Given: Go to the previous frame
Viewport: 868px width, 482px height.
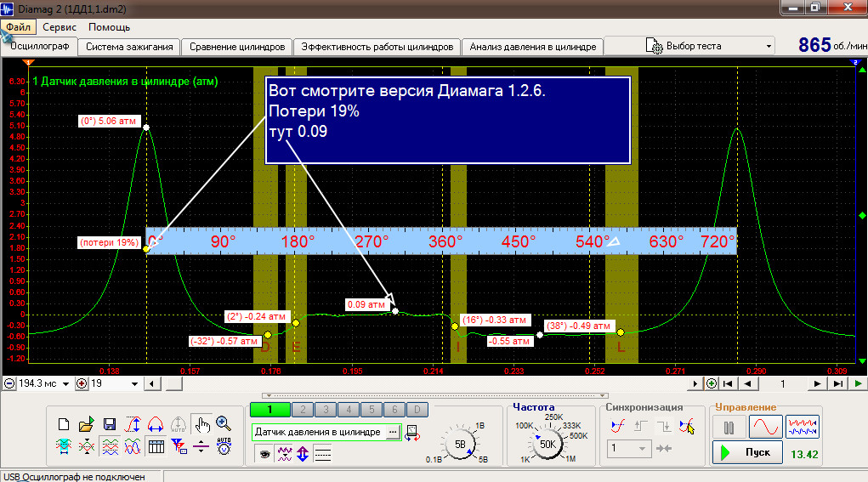Looking at the screenshot, I should point(748,383).
